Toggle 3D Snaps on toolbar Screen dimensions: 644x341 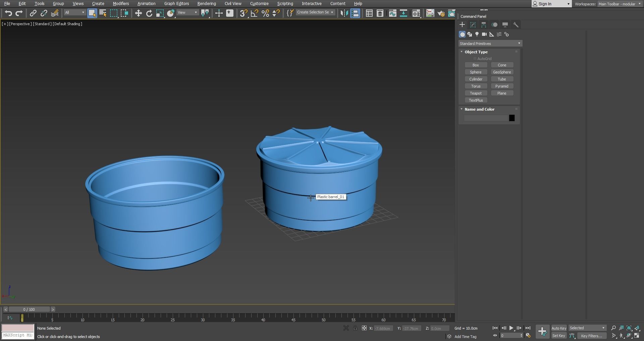coord(244,13)
